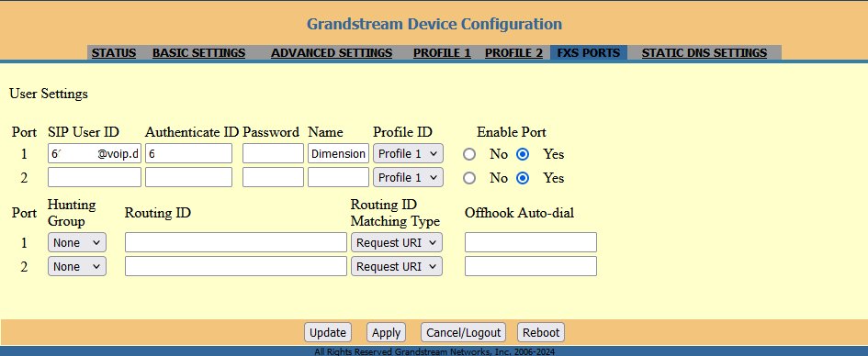Open Port 1 Hunting Group dropdown
The image size is (868, 356).
click(77, 242)
